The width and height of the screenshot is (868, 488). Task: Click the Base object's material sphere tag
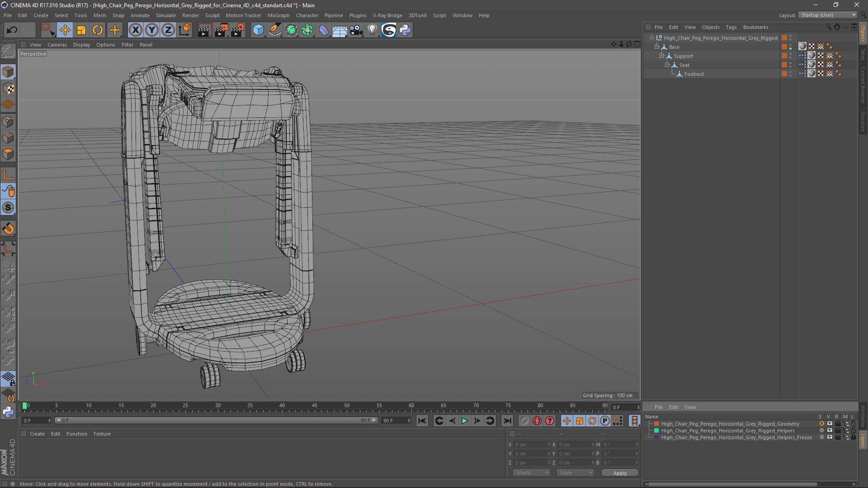coord(802,47)
